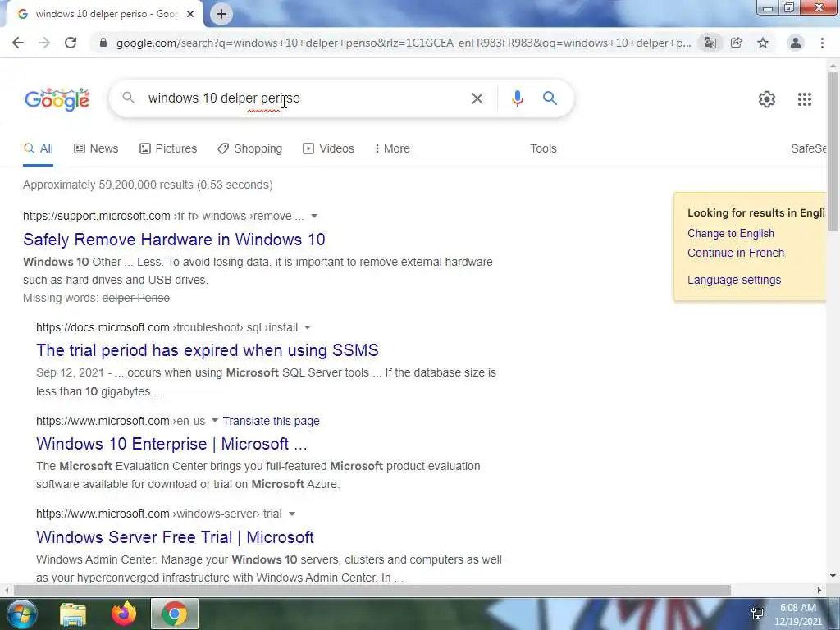The width and height of the screenshot is (840, 630).
Task: Expand the windows-server trial result dropdown arrow
Action: [292, 514]
